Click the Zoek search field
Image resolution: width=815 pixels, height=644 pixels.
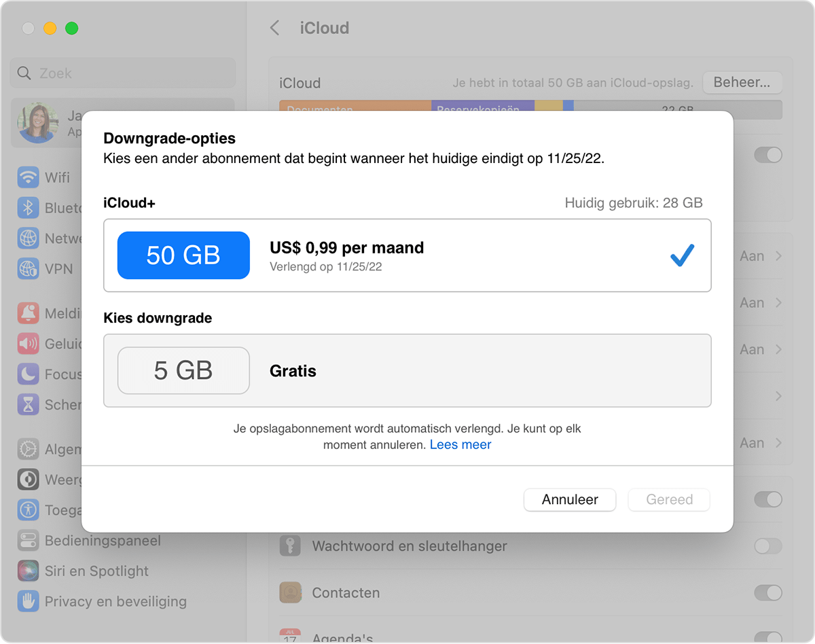(123, 73)
